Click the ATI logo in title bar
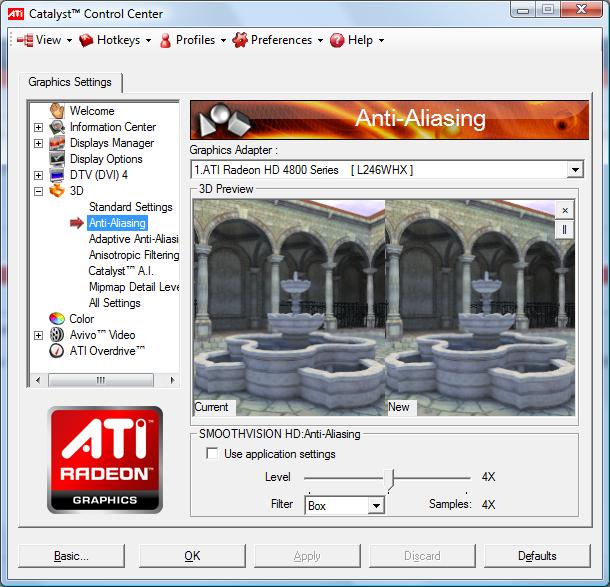 point(16,14)
